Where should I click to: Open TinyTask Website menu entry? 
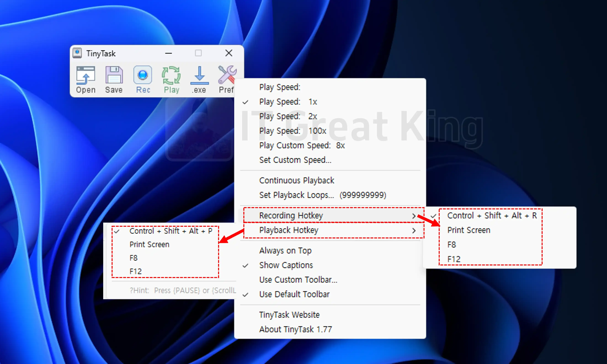click(x=330, y=315)
